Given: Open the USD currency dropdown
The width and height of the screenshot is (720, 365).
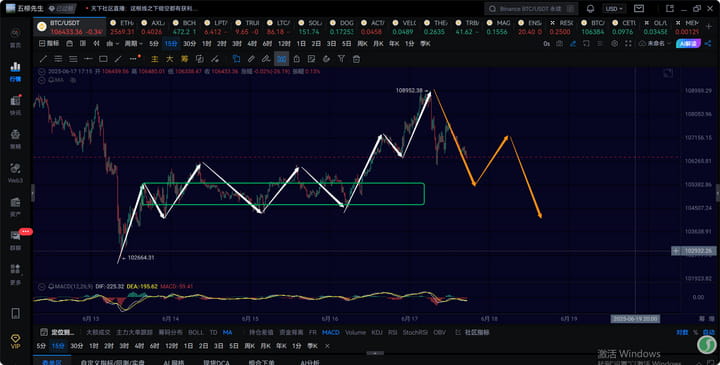Looking at the screenshot, I should (x=614, y=9).
